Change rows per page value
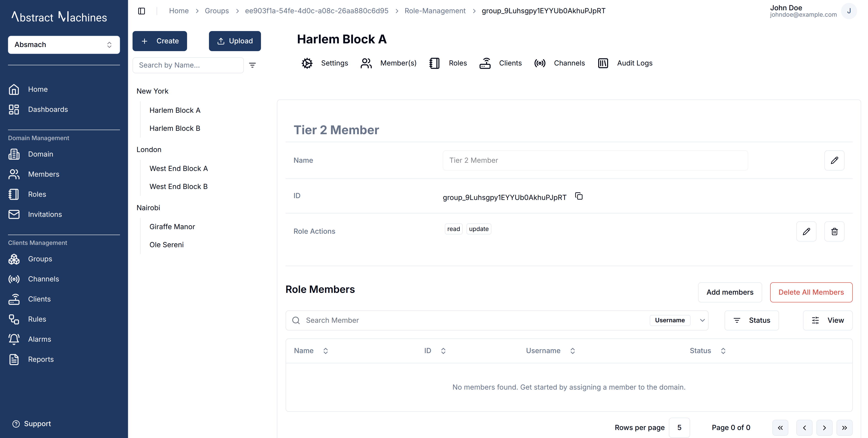 click(679, 428)
